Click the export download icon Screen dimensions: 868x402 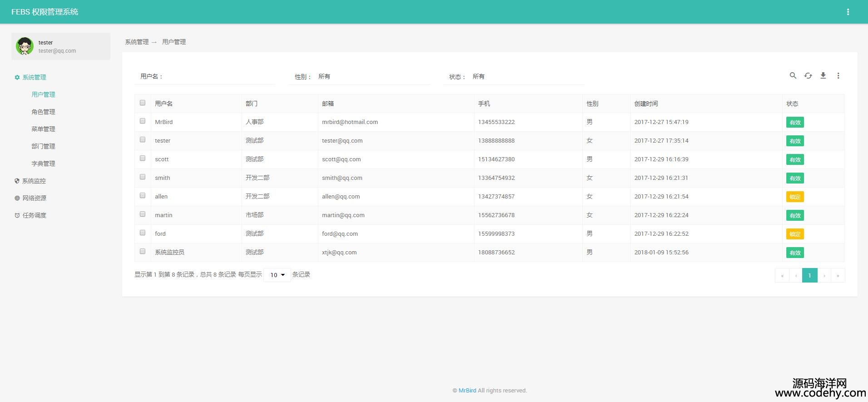pos(823,76)
